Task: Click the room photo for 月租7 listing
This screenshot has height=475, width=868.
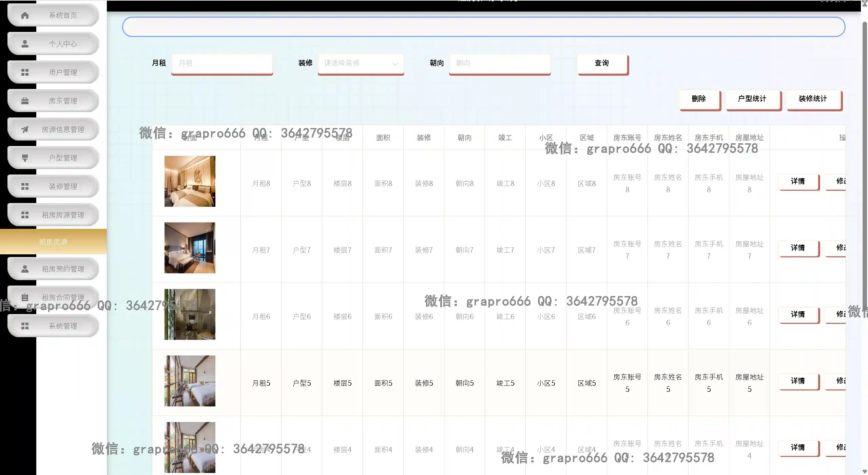Action: point(189,248)
